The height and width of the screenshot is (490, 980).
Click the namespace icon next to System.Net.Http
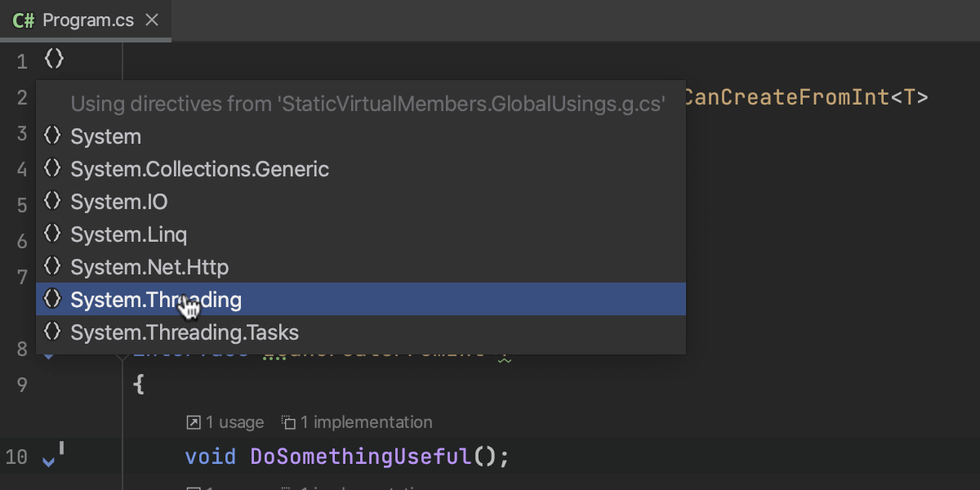[x=52, y=266]
